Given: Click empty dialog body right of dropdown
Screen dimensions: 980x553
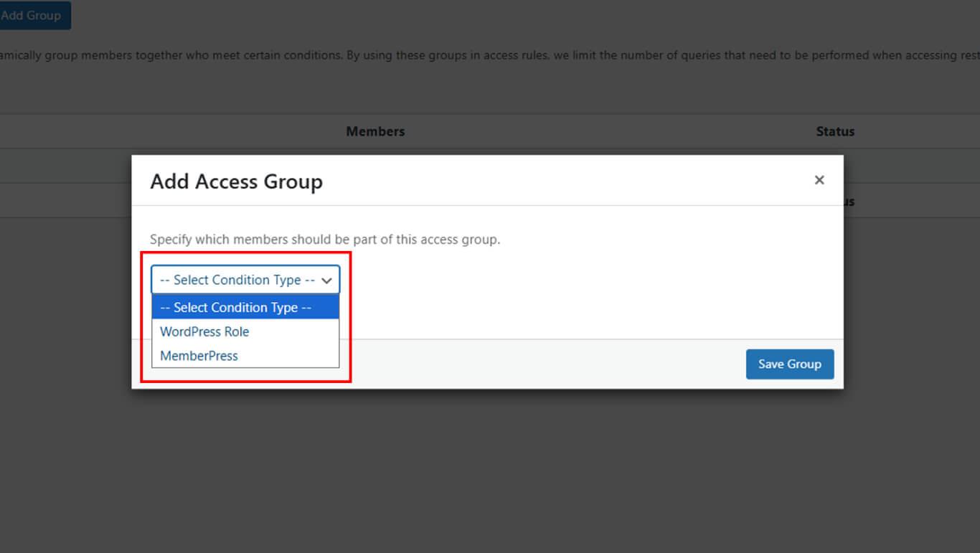Looking at the screenshot, I should (574, 287).
